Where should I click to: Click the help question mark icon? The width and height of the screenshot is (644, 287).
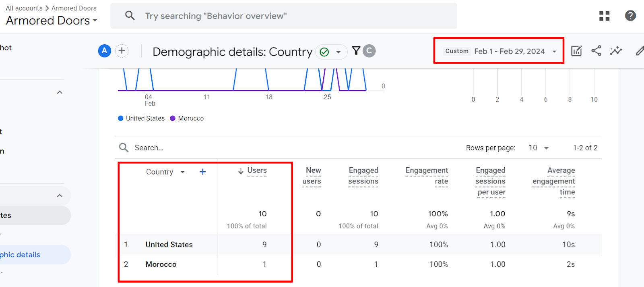coord(630,16)
